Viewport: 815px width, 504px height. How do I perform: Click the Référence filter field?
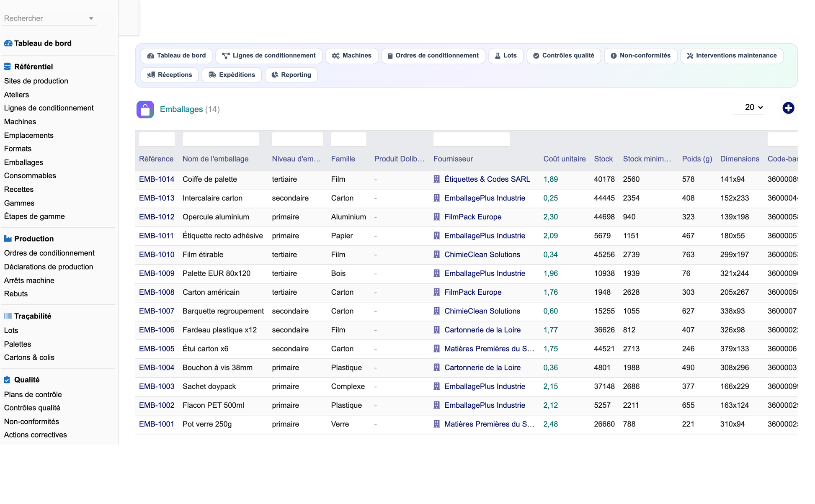click(157, 139)
